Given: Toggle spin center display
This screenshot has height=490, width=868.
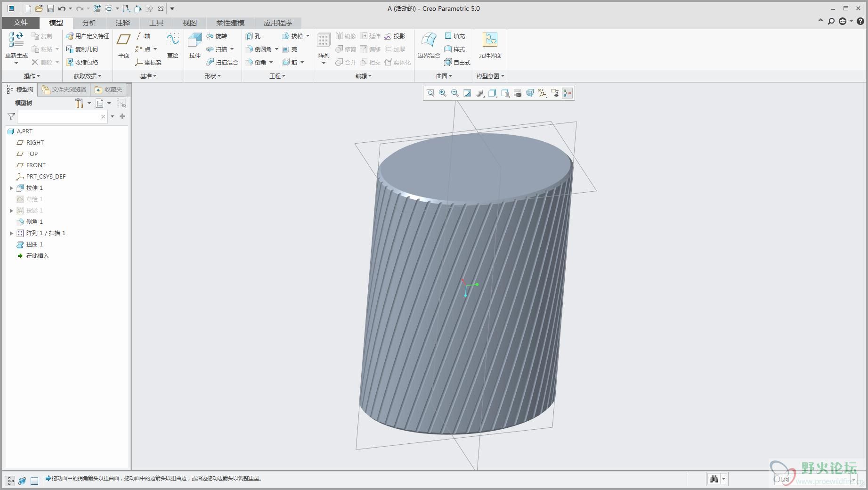Looking at the screenshot, I should [568, 93].
